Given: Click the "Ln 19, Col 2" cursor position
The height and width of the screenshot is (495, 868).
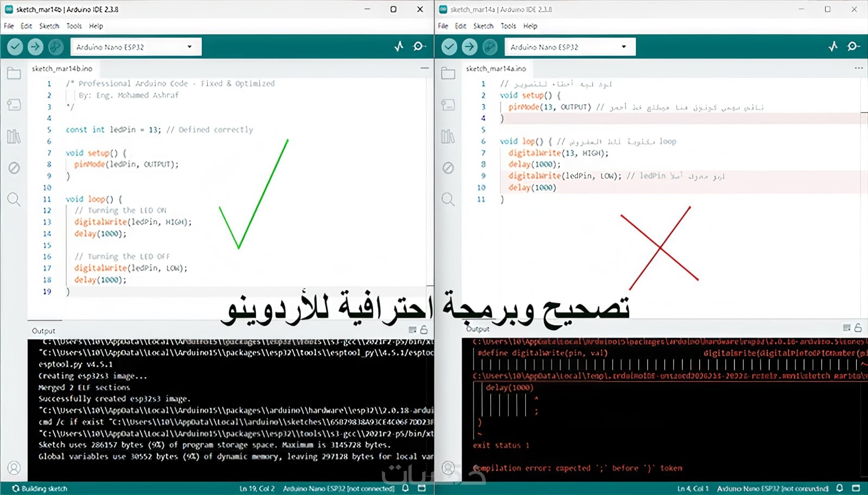Looking at the screenshot, I should [257, 488].
